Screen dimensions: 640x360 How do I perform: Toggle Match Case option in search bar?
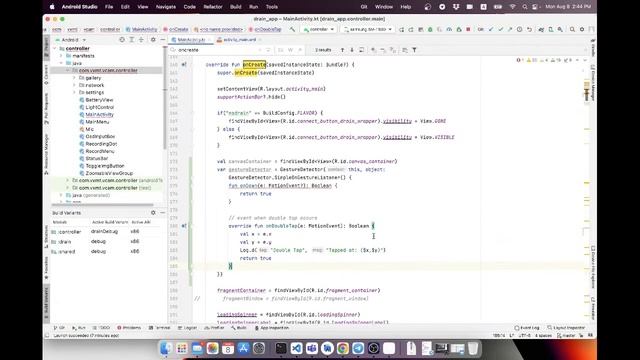click(280, 50)
